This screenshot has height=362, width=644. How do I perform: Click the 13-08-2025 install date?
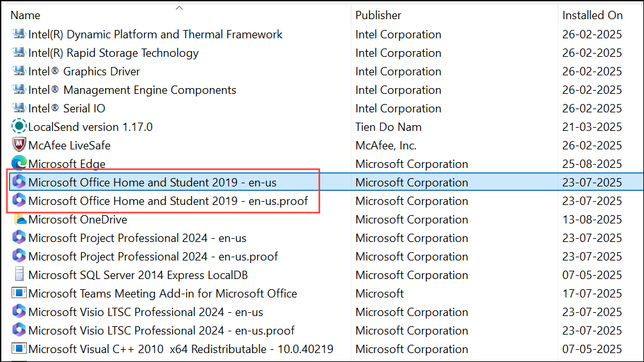point(592,220)
